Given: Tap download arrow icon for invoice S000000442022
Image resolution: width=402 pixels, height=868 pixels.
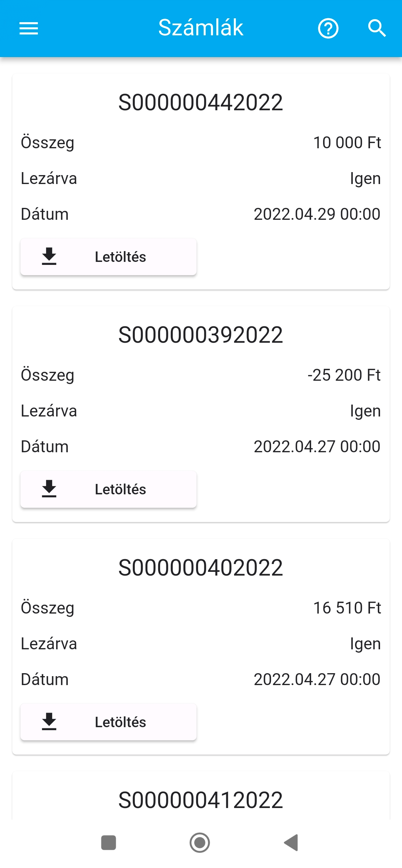Looking at the screenshot, I should pyautogui.click(x=49, y=256).
